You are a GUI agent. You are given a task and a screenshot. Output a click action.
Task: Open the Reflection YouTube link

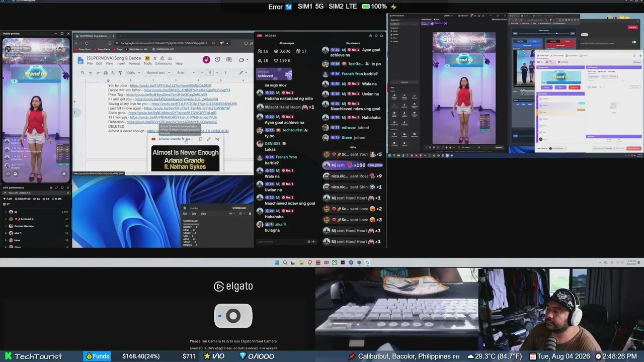tap(172, 122)
